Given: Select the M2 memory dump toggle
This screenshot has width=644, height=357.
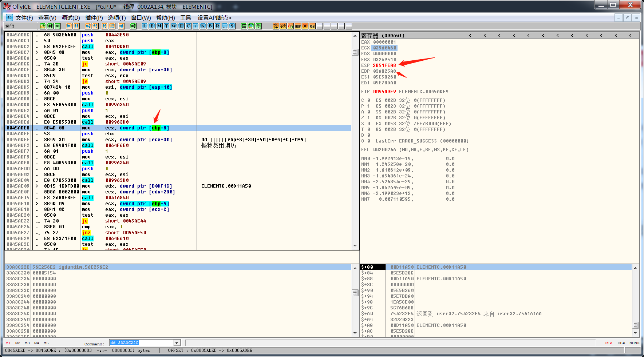Looking at the screenshot, I should 18,343.
